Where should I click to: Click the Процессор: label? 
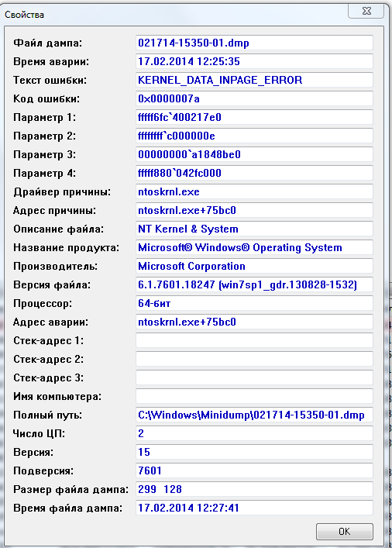43,303
